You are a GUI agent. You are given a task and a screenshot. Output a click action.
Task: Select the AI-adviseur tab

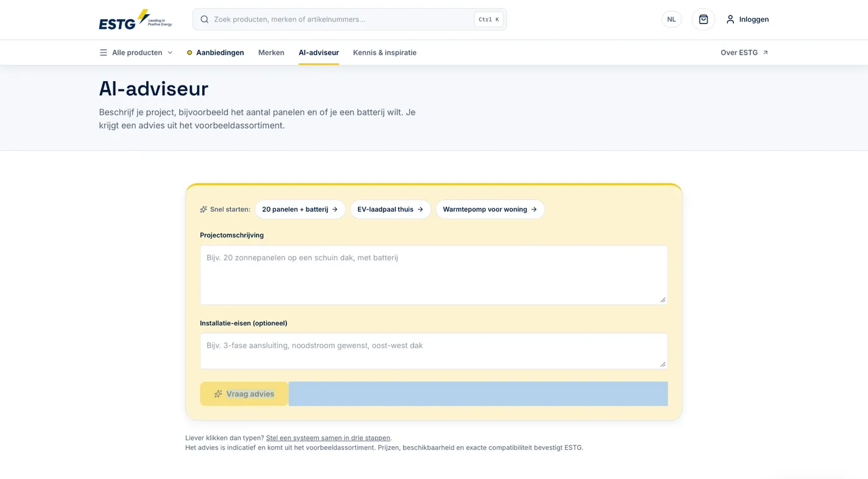(319, 53)
